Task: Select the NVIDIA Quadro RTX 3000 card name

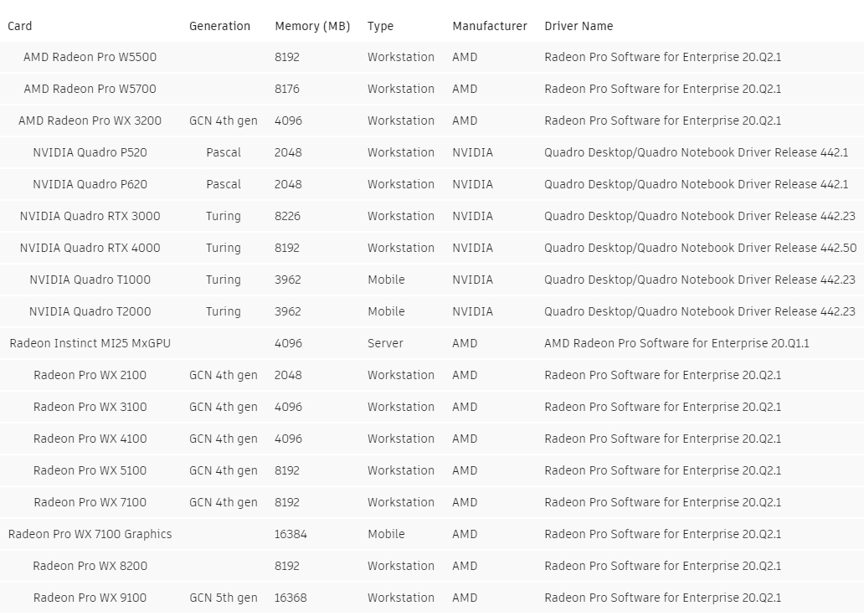Action: (x=90, y=216)
